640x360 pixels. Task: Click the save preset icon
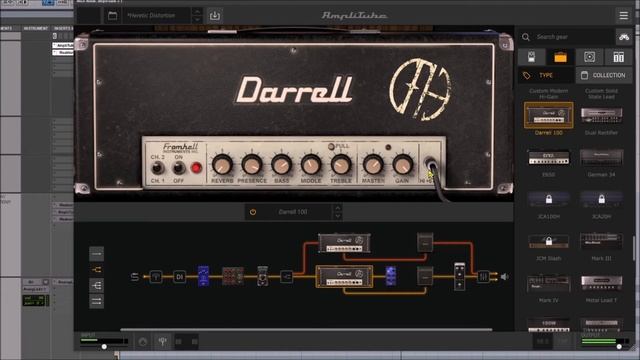[215, 16]
